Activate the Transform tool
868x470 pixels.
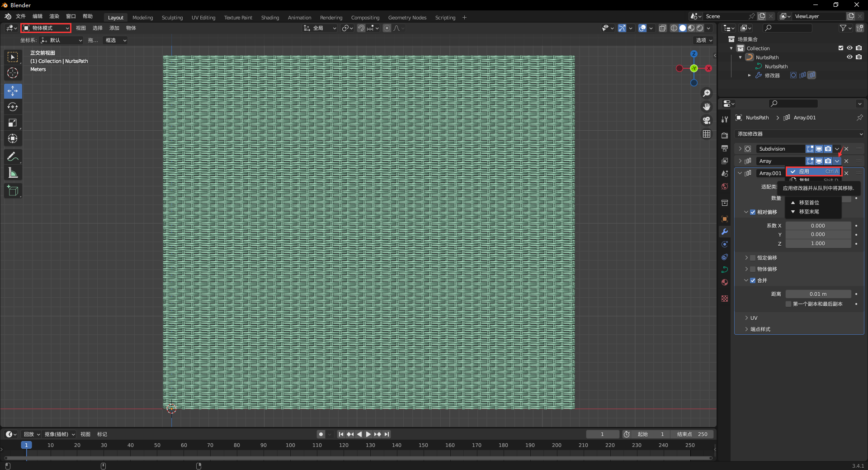coord(13,138)
